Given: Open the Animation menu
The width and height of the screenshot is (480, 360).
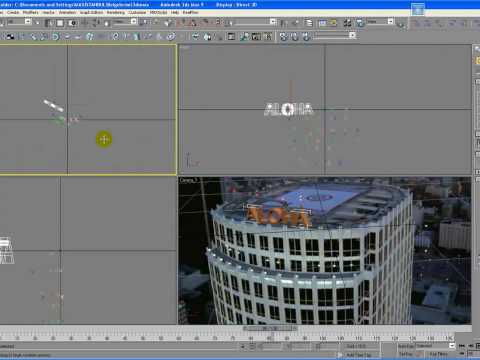Looking at the screenshot, I should tap(67, 12).
